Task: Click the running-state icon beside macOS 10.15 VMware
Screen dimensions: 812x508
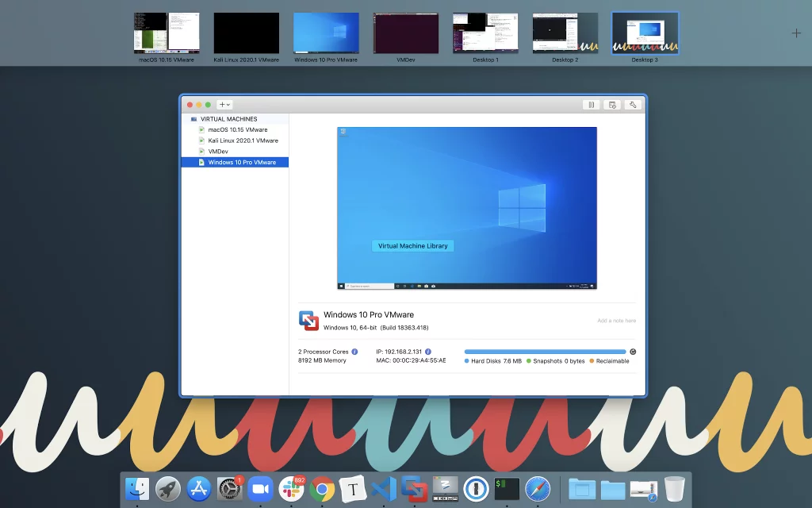Action: click(x=202, y=129)
